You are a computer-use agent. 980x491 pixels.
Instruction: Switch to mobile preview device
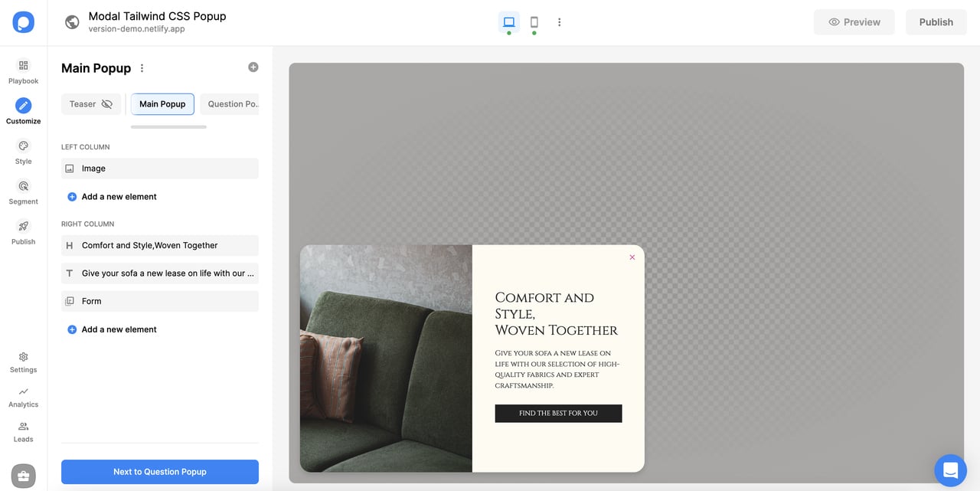534,22
